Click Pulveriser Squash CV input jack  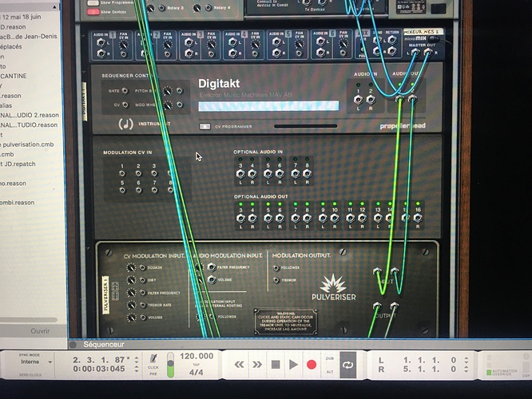click(142, 268)
